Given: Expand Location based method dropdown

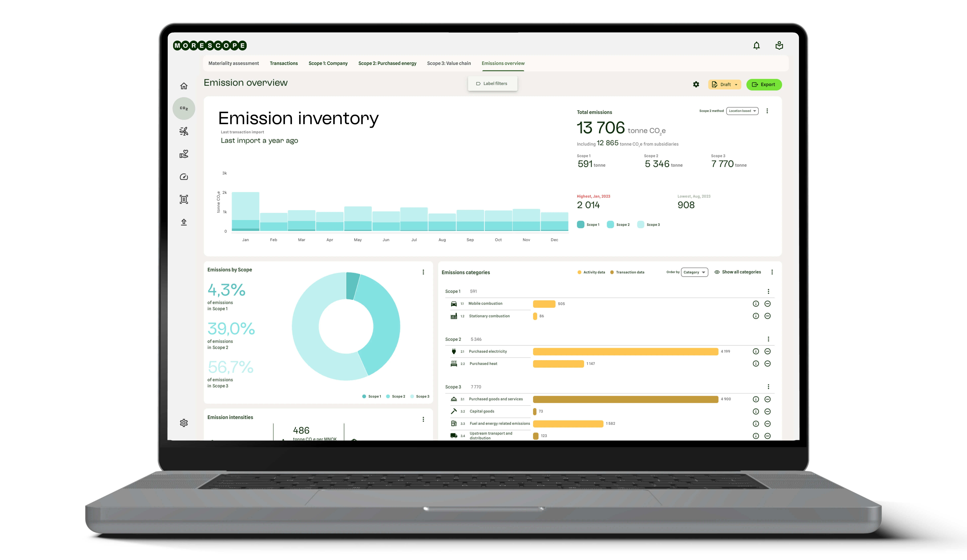Looking at the screenshot, I should [742, 111].
